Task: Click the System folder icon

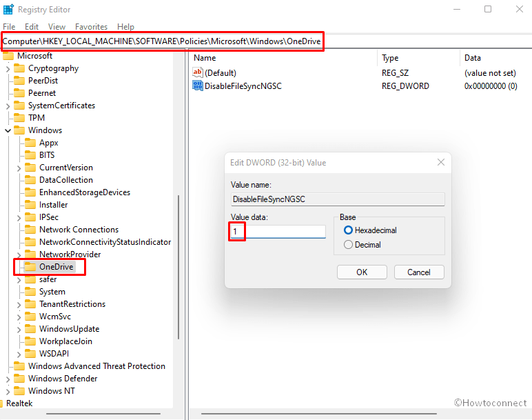Action: tap(30, 292)
